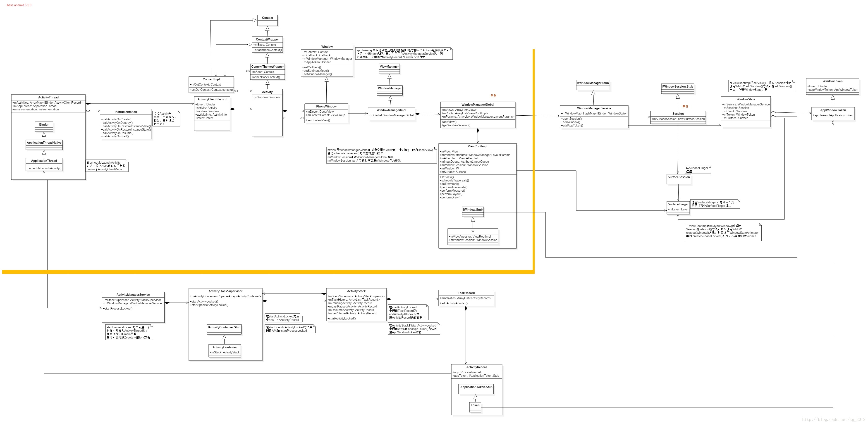Select the ViewManager class box
The image size is (868, 424).
pyautogui.click(x=389, y=69)
